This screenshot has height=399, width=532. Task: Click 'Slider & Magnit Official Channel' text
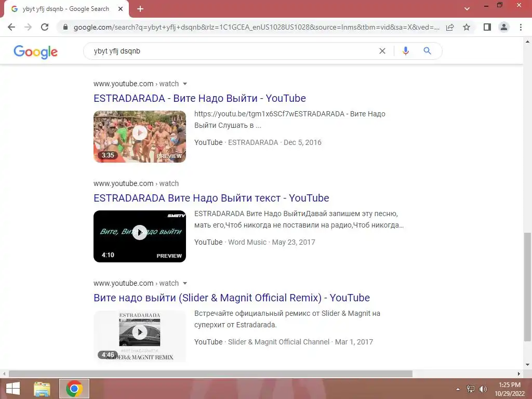[x=278, y=342]
